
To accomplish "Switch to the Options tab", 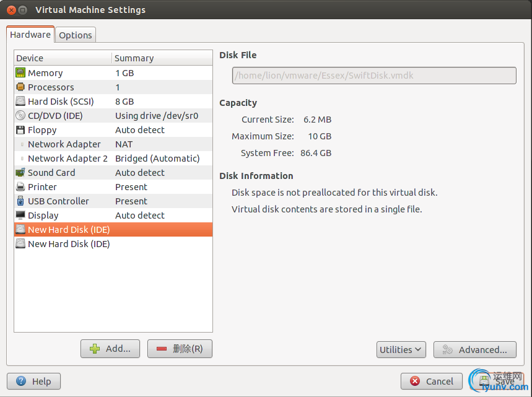I will point(76,35).
